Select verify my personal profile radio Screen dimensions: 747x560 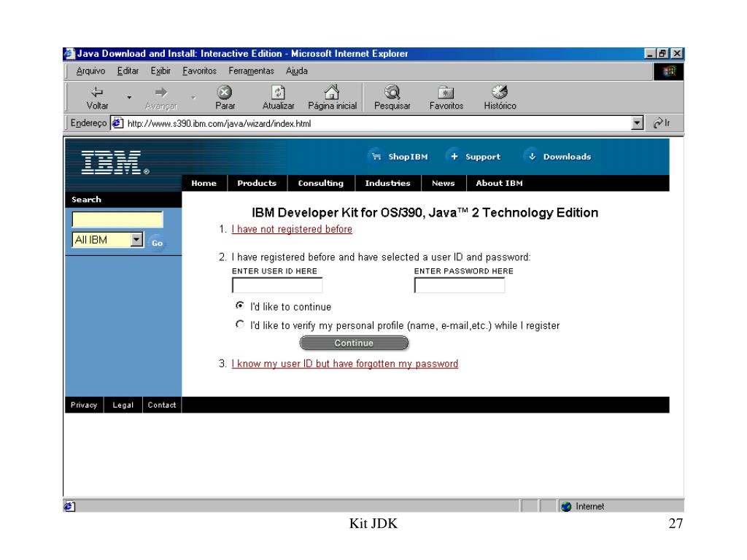coord(240,324)
